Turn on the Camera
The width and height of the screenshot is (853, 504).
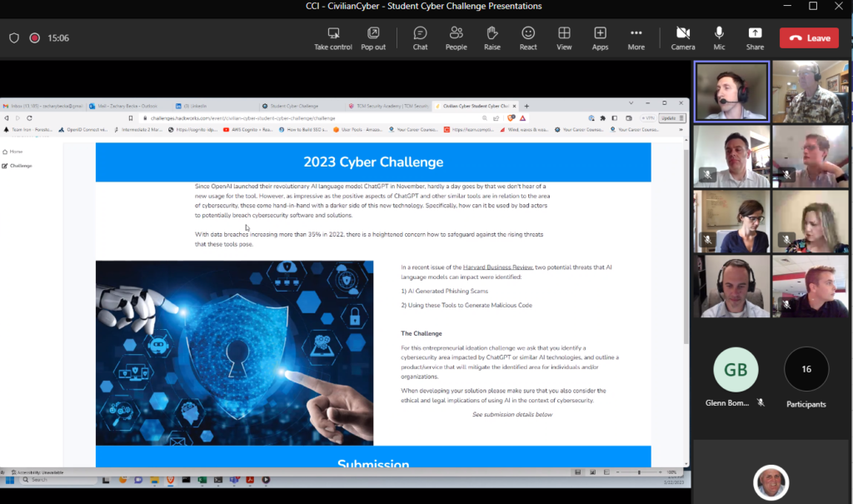point(683,38)
